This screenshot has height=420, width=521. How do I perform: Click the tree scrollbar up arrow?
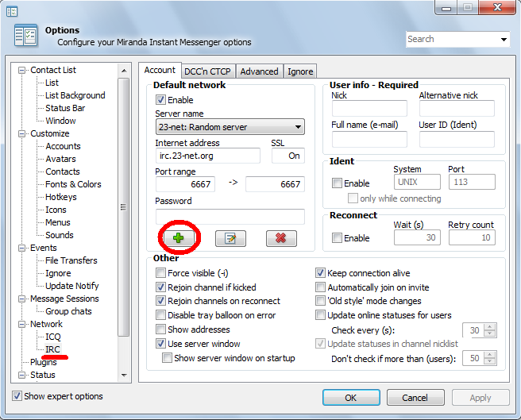click(x=124, y=71)
